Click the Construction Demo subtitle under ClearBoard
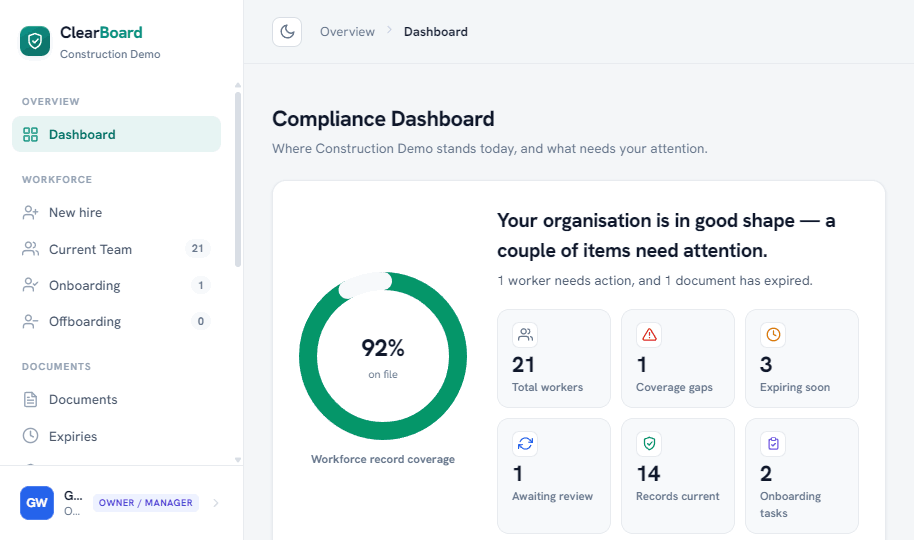 (x=110, y=54)
